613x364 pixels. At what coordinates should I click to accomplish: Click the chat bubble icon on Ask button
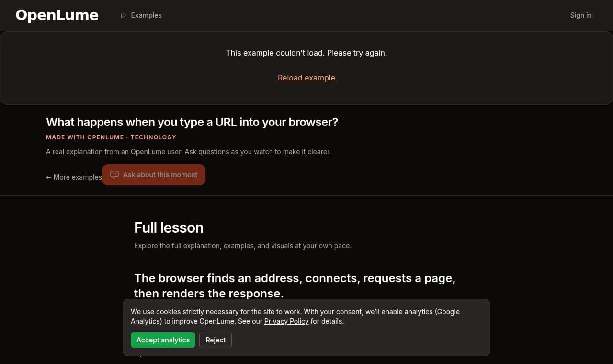[x=114, y=175]
